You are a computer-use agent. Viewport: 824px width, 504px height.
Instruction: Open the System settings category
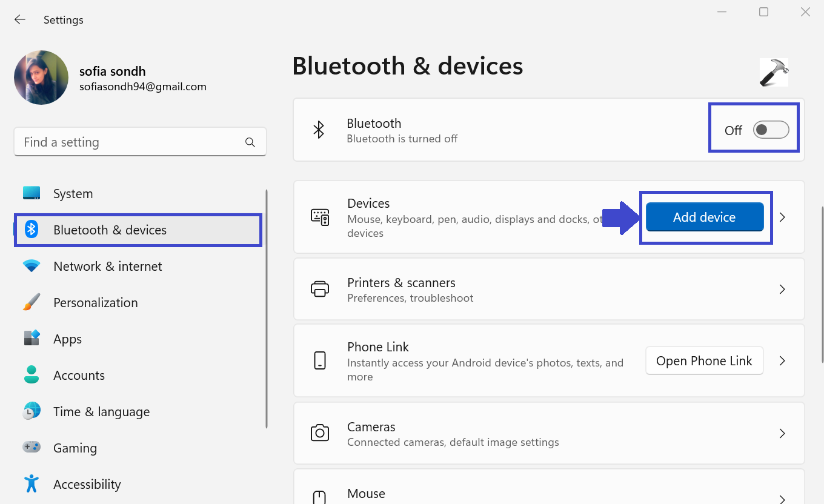(73, 194)
